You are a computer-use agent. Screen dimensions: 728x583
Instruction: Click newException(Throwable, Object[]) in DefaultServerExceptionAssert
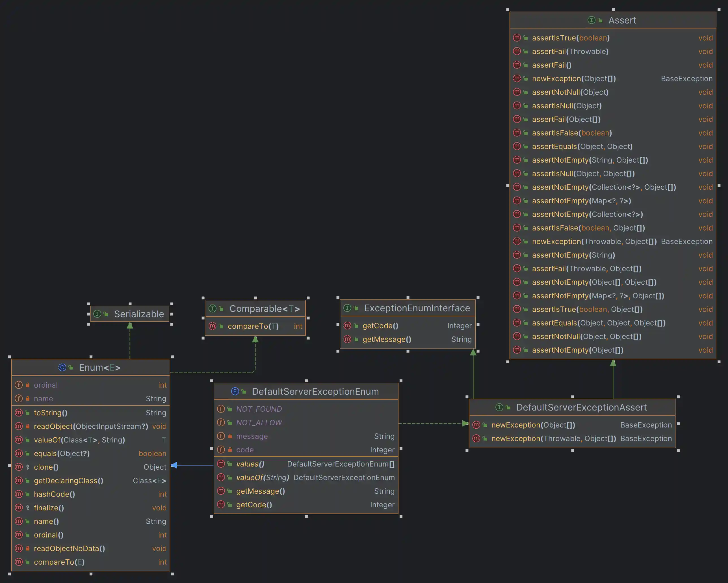[553, 439]
